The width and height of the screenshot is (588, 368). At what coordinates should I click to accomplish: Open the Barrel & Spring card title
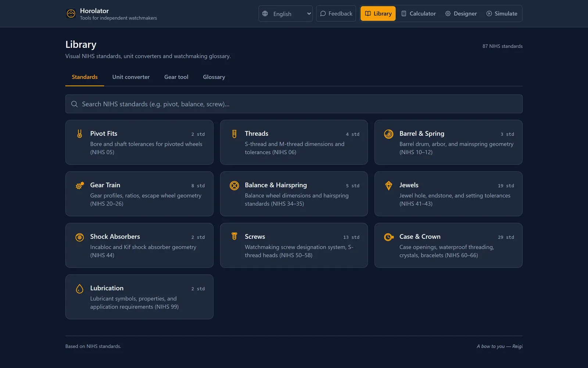tap(422, 134)
